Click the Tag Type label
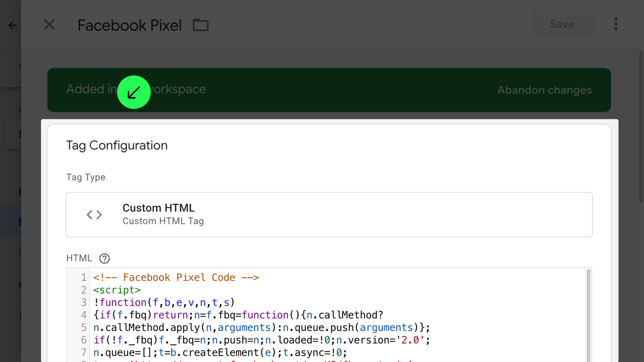644x362 pixels. (x=86, y=177)
